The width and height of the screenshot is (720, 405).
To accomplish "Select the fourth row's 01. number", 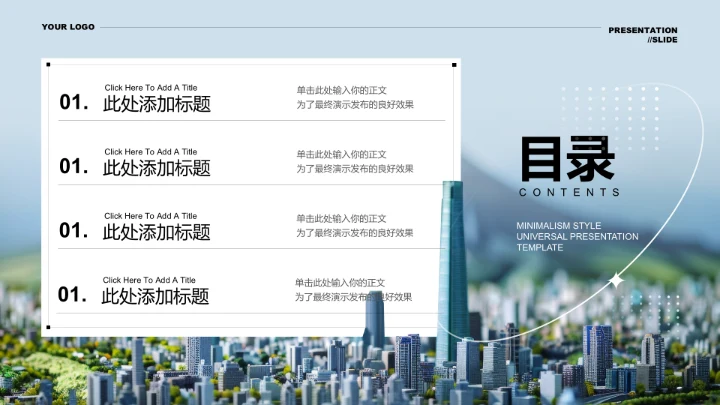I will point(73,295).
